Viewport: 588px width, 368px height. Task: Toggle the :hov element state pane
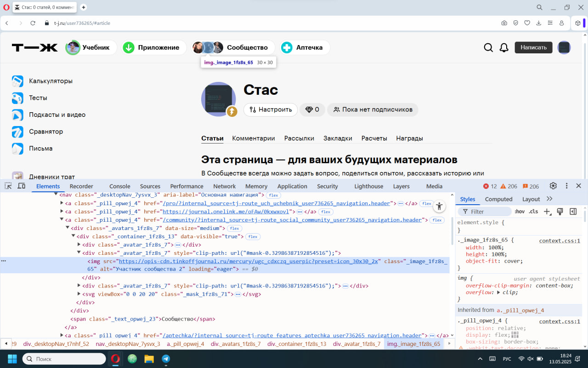pyautogui.click(x=520, y=211)
